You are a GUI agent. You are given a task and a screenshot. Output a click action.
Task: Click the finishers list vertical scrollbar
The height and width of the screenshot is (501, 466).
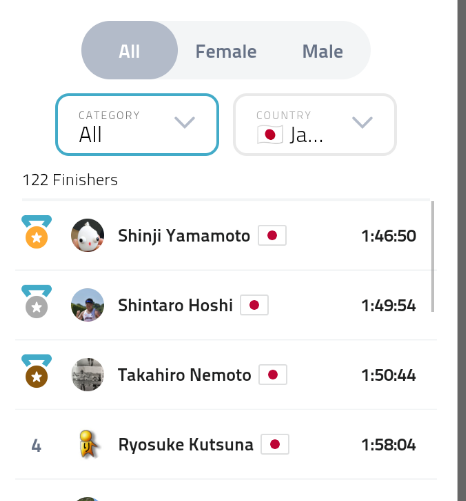pyautogui.click(x=433, y=257)
